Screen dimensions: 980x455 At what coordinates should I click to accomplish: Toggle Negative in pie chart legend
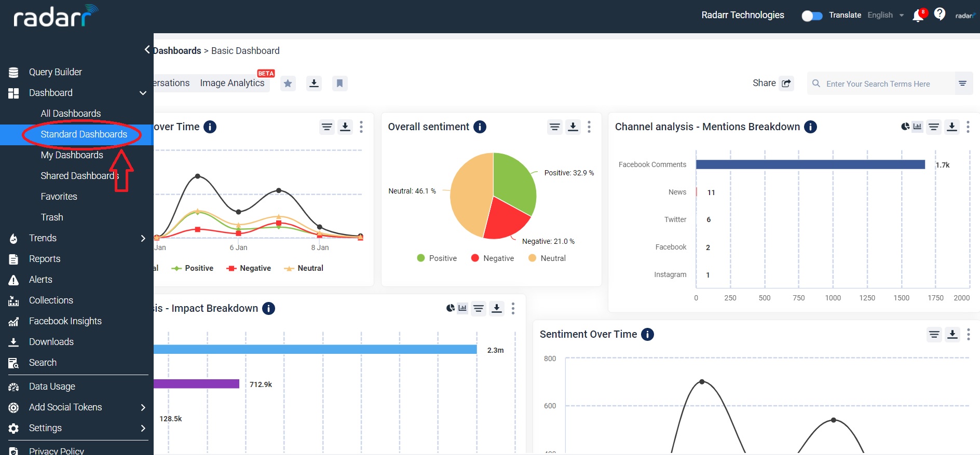click(493, 258)
